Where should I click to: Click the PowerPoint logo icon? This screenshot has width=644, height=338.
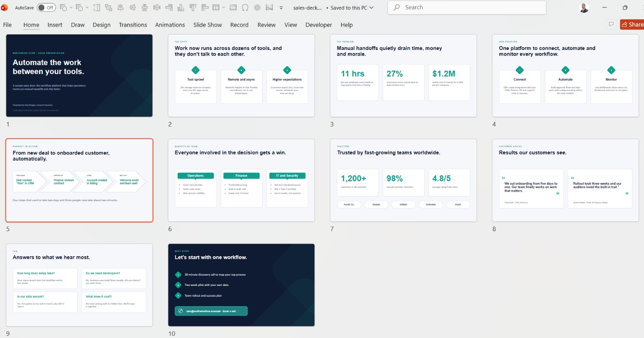coord(5,8)
